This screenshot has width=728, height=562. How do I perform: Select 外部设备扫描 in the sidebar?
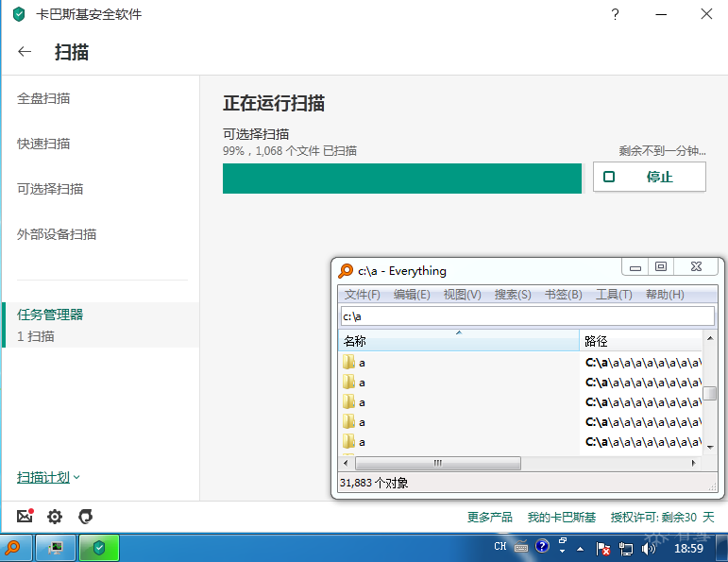click(57, 234)
